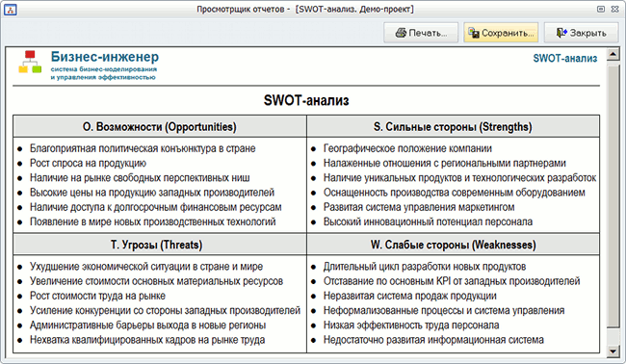Image resolution: width=626 pixels, height=364 pixels.
Task: Select 'Рост стоимости труда на рынке'
Action: [97, 297]
